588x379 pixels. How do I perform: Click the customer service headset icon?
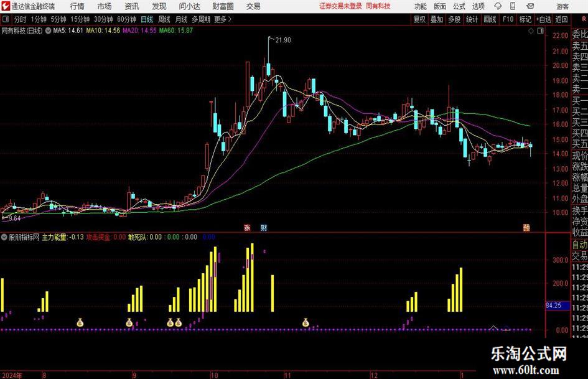coord(498,6)
